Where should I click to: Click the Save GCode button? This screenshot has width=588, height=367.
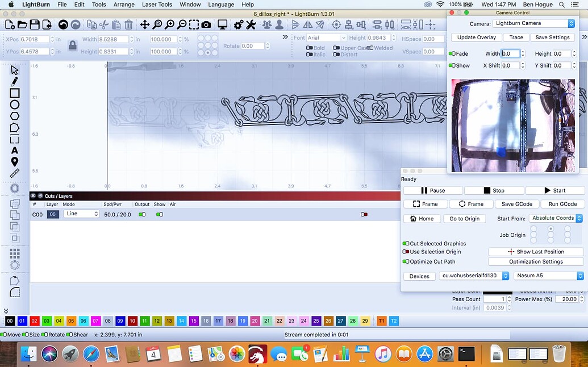(517, 204)
